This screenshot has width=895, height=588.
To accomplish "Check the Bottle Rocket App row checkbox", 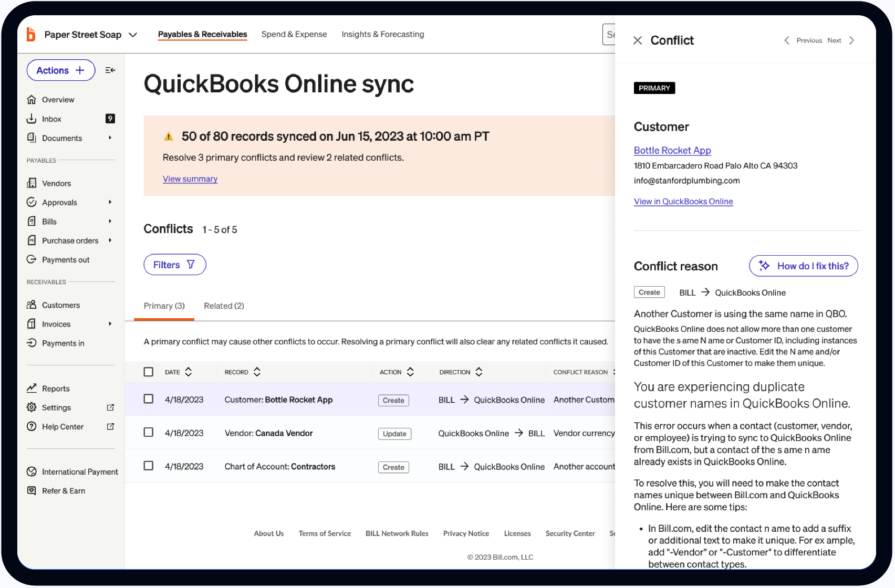I will (149, 399).
